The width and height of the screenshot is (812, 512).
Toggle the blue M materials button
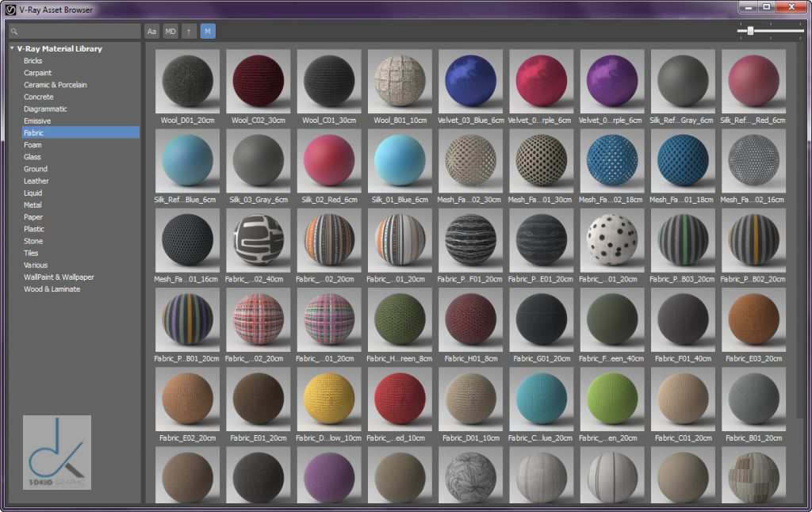tap(208, 32)
